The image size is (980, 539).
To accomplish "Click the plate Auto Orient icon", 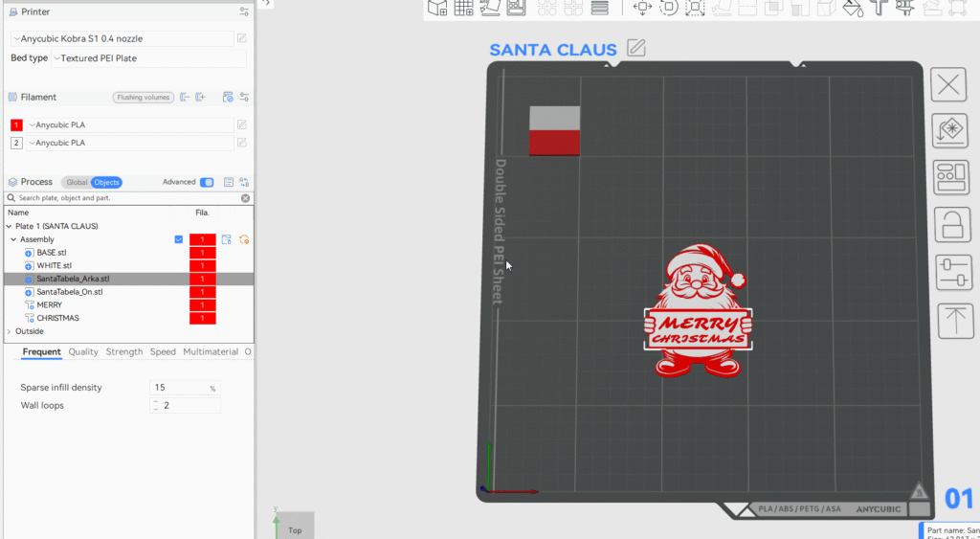I will 948,131.
